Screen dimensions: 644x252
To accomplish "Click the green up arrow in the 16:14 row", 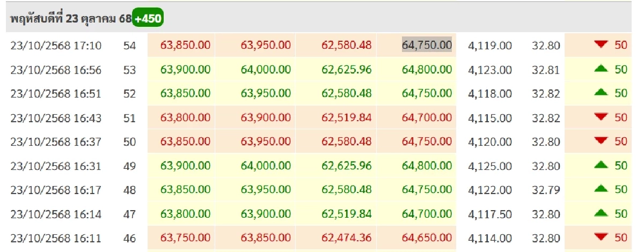I will (600, 214).
